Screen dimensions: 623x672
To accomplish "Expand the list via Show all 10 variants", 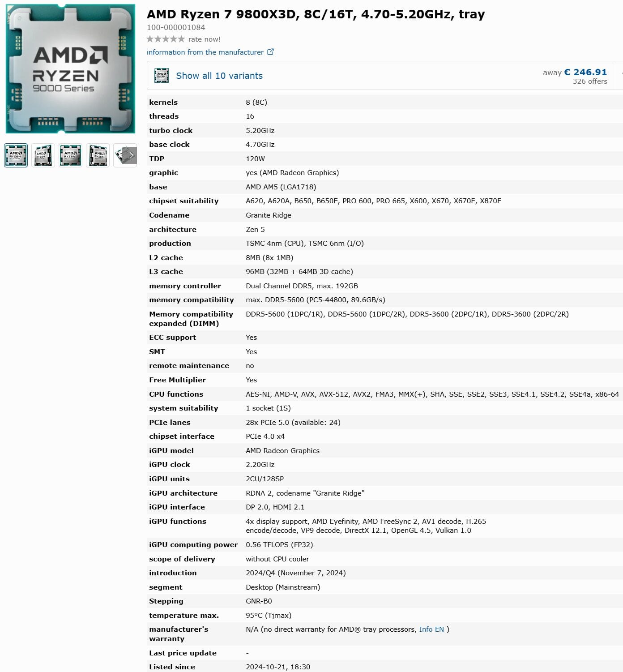I will [219, 75].
